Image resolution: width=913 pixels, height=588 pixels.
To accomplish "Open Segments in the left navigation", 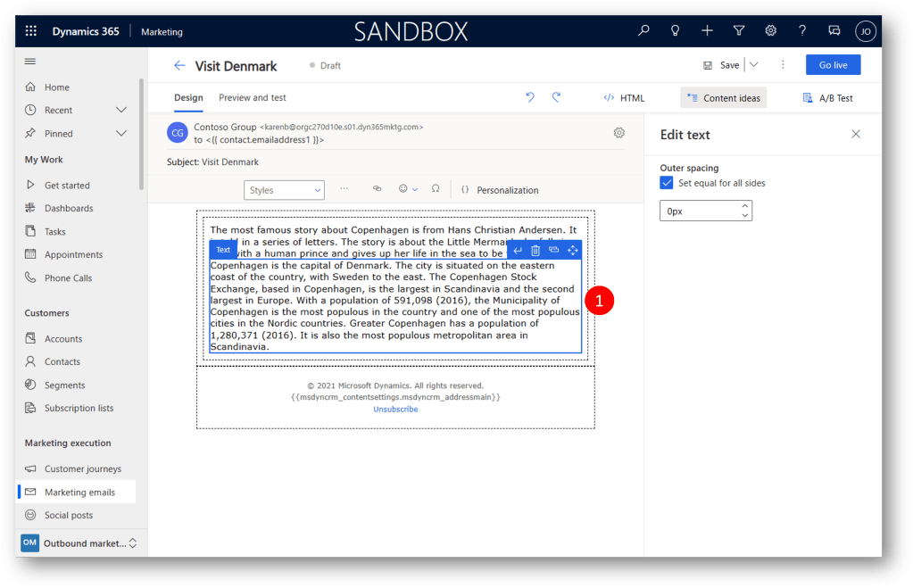I will 64,385.
